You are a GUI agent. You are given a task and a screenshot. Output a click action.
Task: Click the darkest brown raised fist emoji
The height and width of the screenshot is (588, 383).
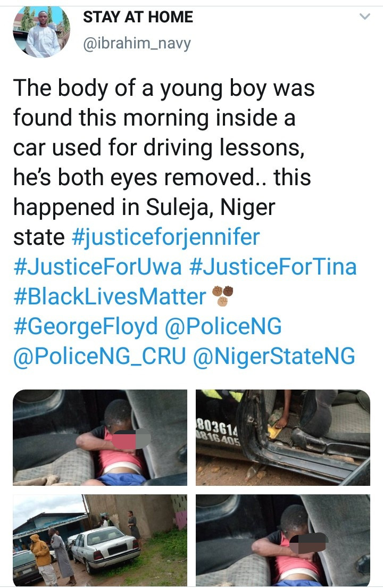[x=228, y=292]
